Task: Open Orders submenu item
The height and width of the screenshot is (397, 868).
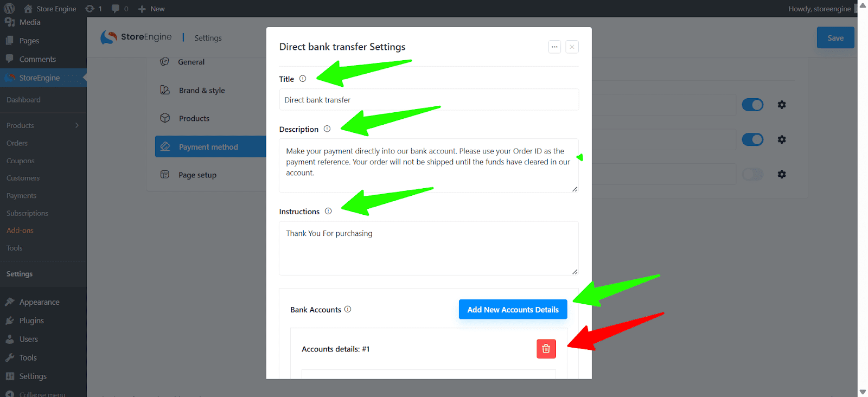Action: [x=17, y=143]
